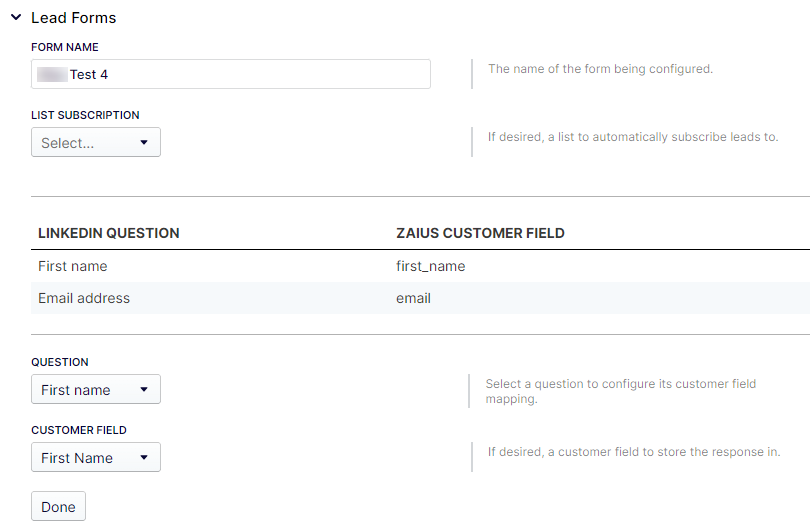Viewport: 810px width, 530px height.
Task: Select the Email address question row
Action: click(84, 298)
